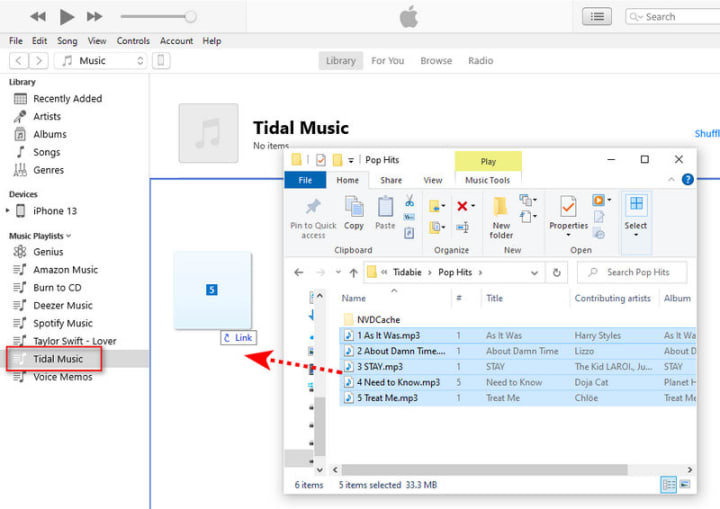Screen dimensions: 720x509
Task: Click Explorer's up-one-level arrow
Action: pos(353,273)
